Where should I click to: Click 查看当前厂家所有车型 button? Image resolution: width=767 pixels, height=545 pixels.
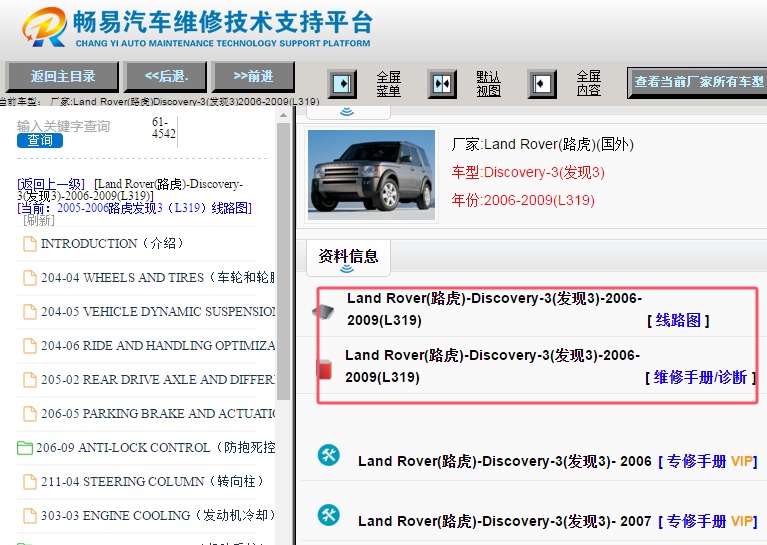(x=698, y=82)
